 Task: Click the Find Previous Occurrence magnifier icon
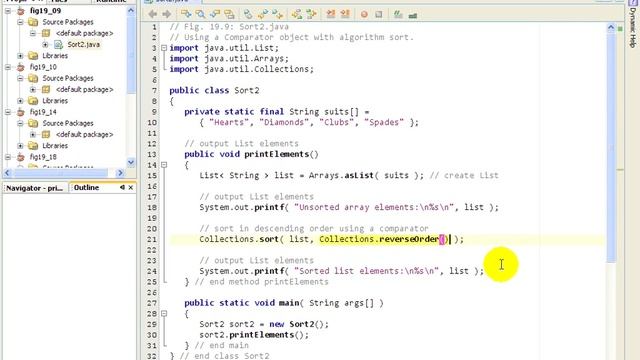200,15
